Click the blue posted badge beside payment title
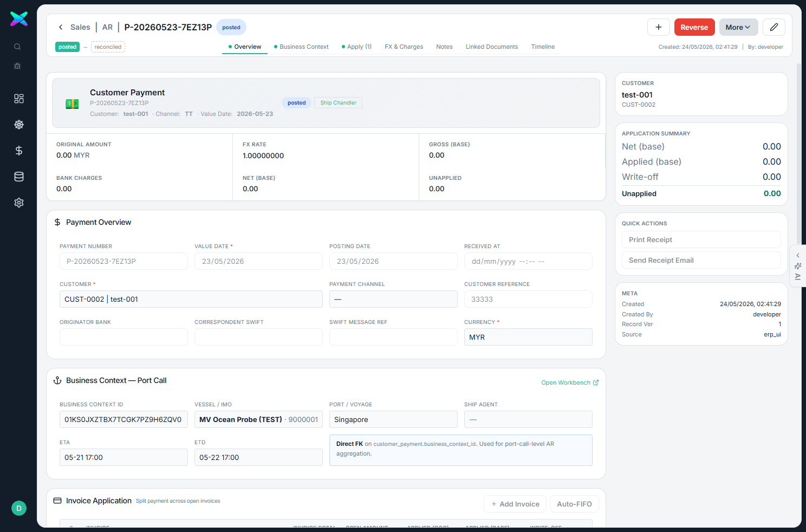This screenshot has height=532, width=806. coord(296,102)
